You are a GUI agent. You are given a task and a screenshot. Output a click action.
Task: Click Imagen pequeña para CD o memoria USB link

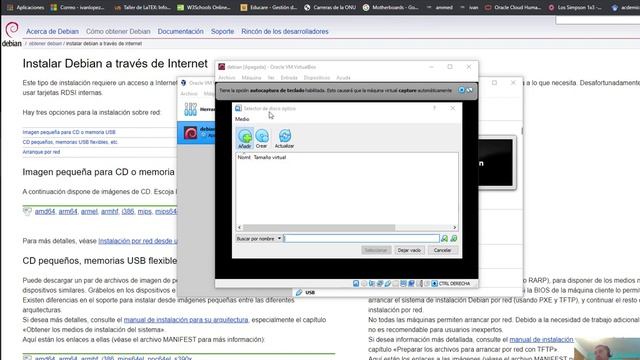pos(69,132)
